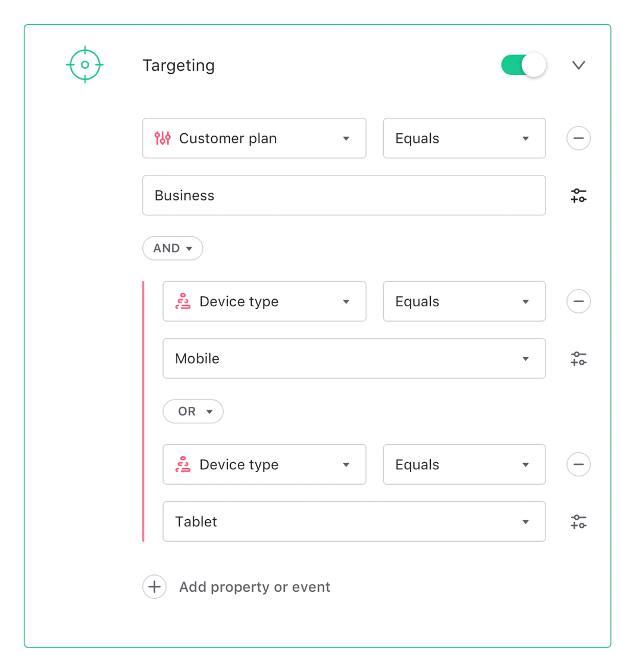This screenshot has width=636, height=672.
Task: Disable the Targeting toggle switch
Action: [524, 65]
